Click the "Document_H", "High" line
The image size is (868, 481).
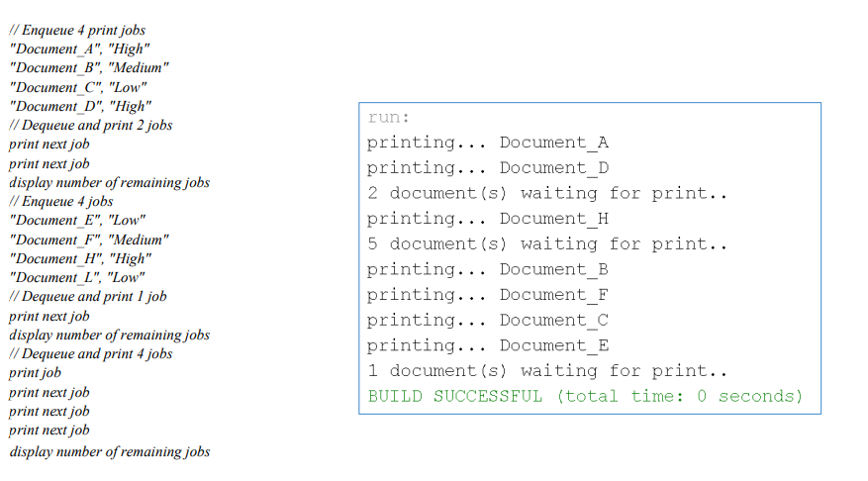click(80, 259)
